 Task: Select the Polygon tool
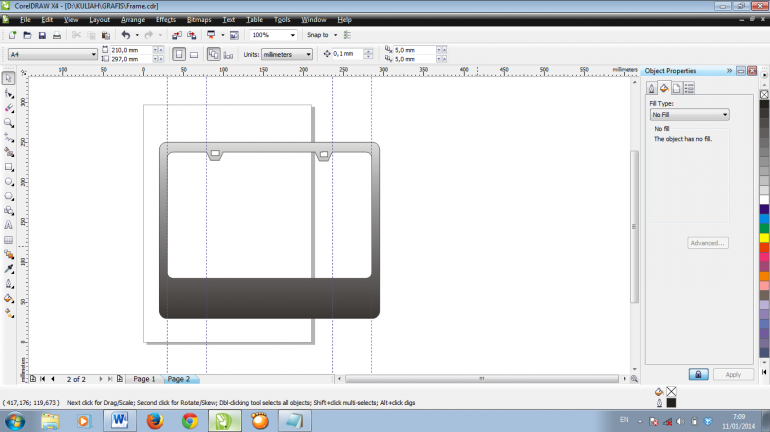point(8,196)
